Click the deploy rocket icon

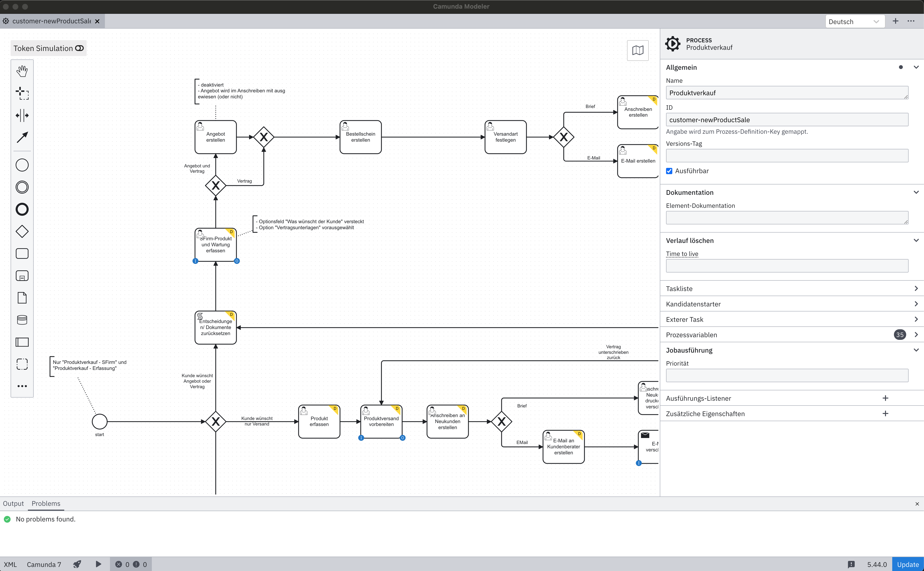[x=77, y=564]
